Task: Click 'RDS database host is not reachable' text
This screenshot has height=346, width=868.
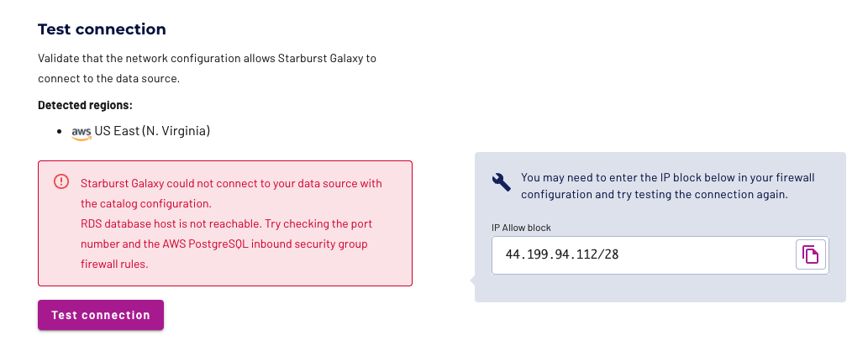Action: (168, 224)
